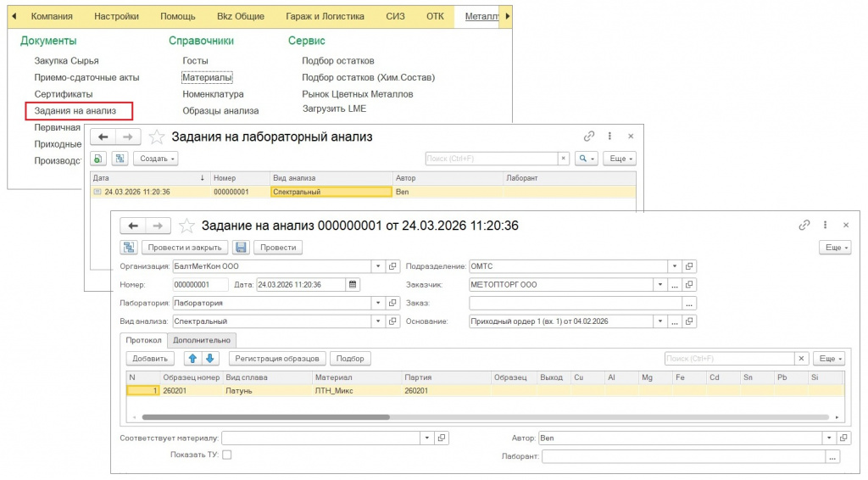
Task: Switch to the Дополнительно tab
Action: (202, 340)
